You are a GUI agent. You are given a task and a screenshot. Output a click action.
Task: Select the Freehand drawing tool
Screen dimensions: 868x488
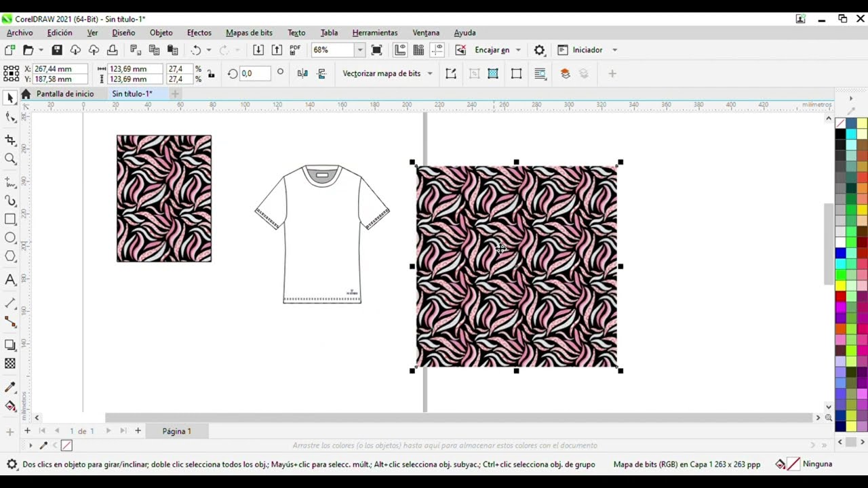click(x=10, y=182)
